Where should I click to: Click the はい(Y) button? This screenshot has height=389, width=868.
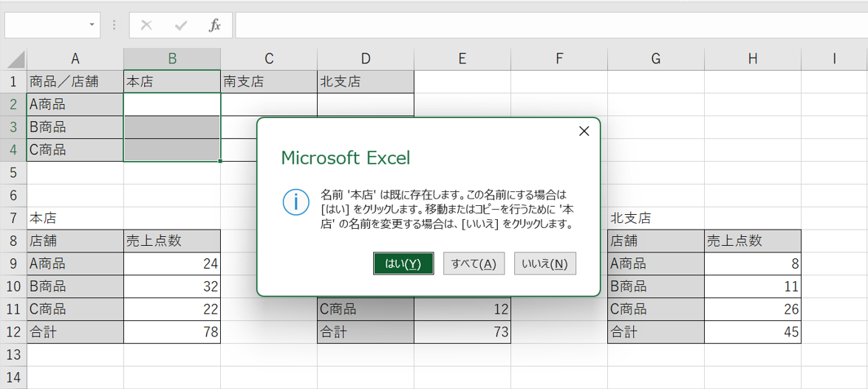click(403, 264)
